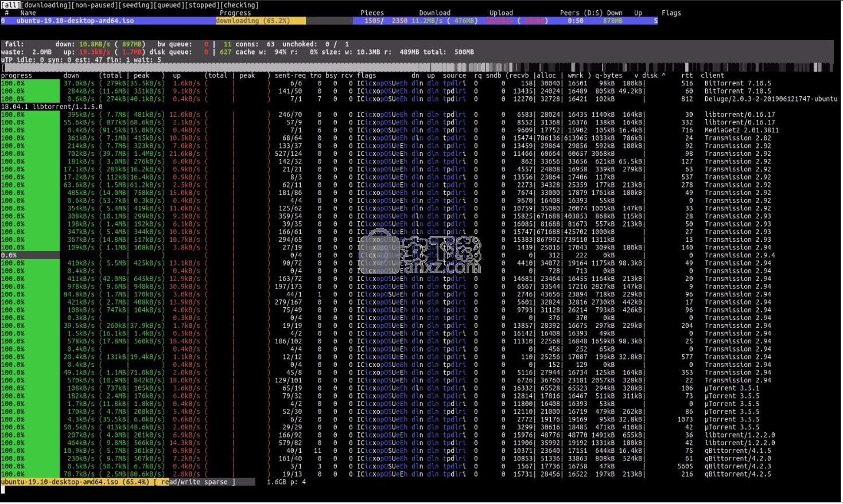Click the client column header
The image size is (843, 504).
pos(712,75)
